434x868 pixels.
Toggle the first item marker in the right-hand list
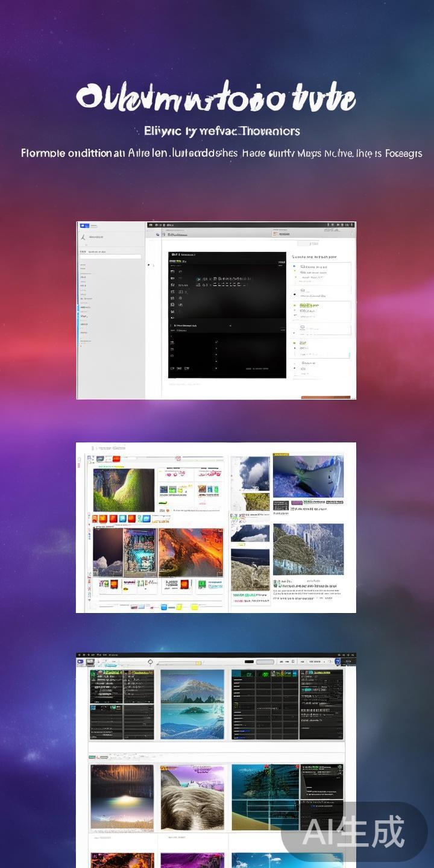[x=294, y=266]
